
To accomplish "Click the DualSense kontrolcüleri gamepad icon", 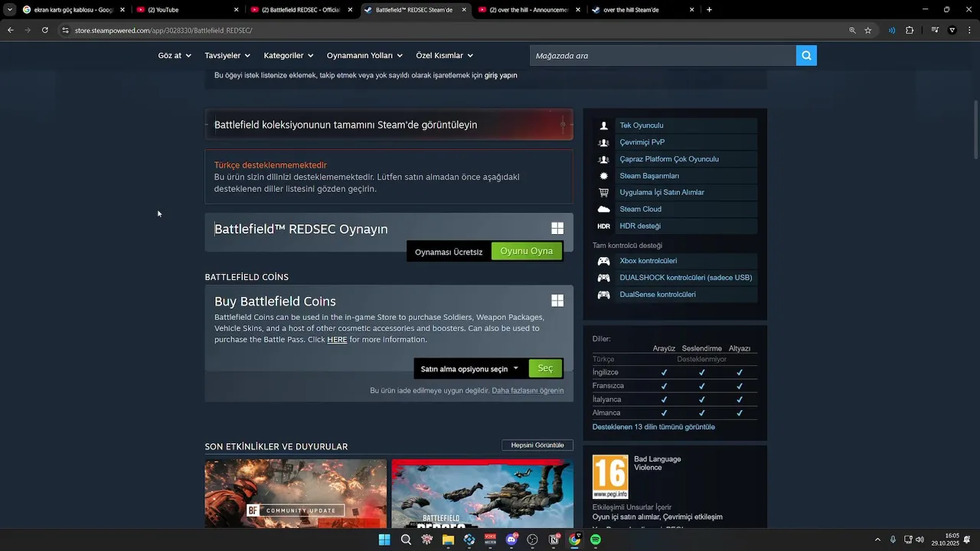I will pyautogui.click(x=604, y=295).
